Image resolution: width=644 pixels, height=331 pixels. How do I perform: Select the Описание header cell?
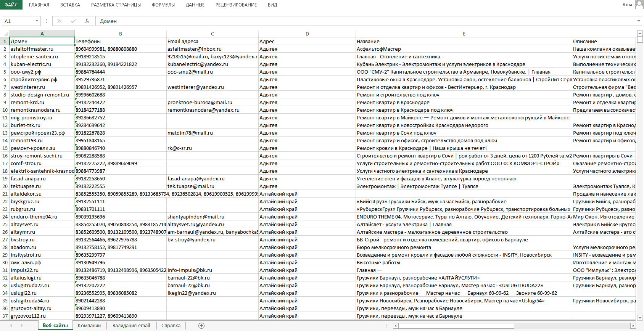[604, 41]
